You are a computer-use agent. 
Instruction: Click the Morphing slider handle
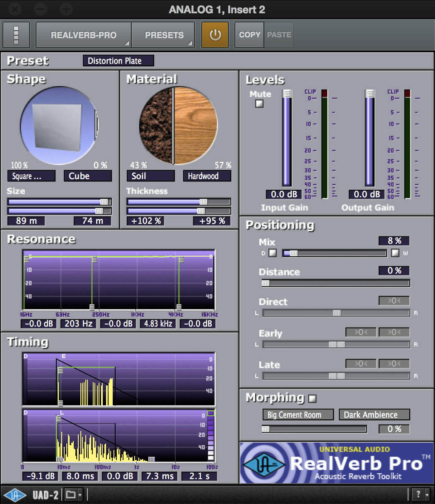(x=266, y=429)
